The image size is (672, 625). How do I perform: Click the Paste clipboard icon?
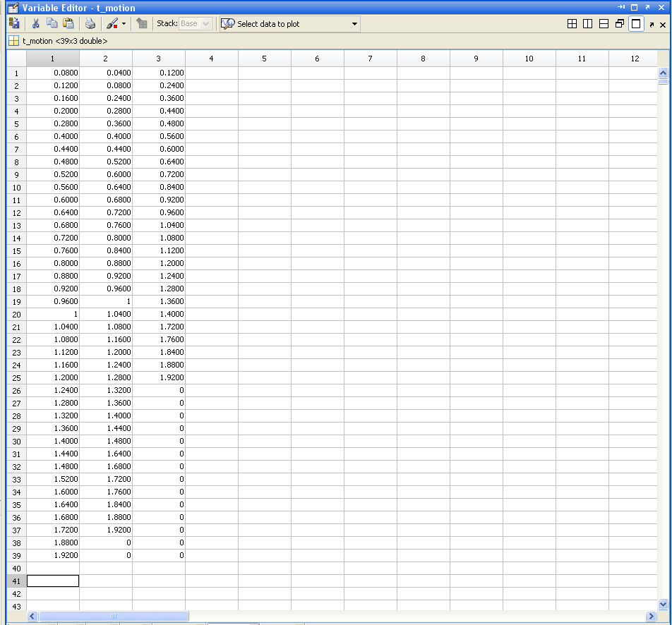click(68, 23)
